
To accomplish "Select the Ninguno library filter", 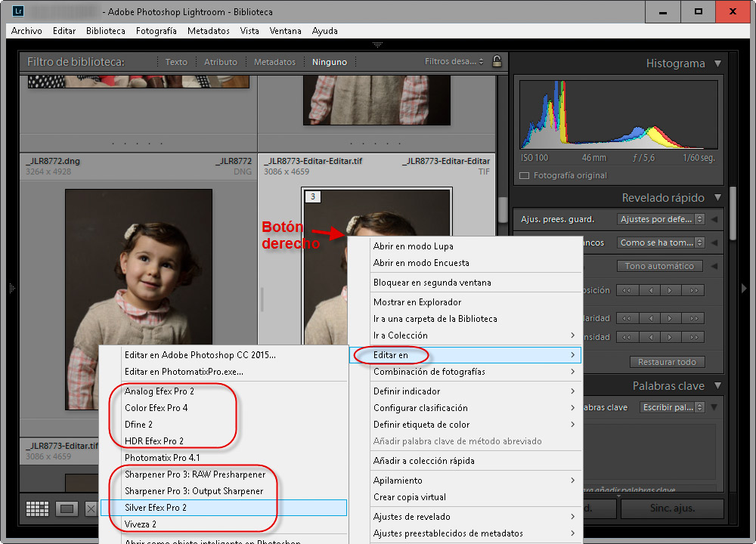I will pyautogui.click(x=330, y=62).
